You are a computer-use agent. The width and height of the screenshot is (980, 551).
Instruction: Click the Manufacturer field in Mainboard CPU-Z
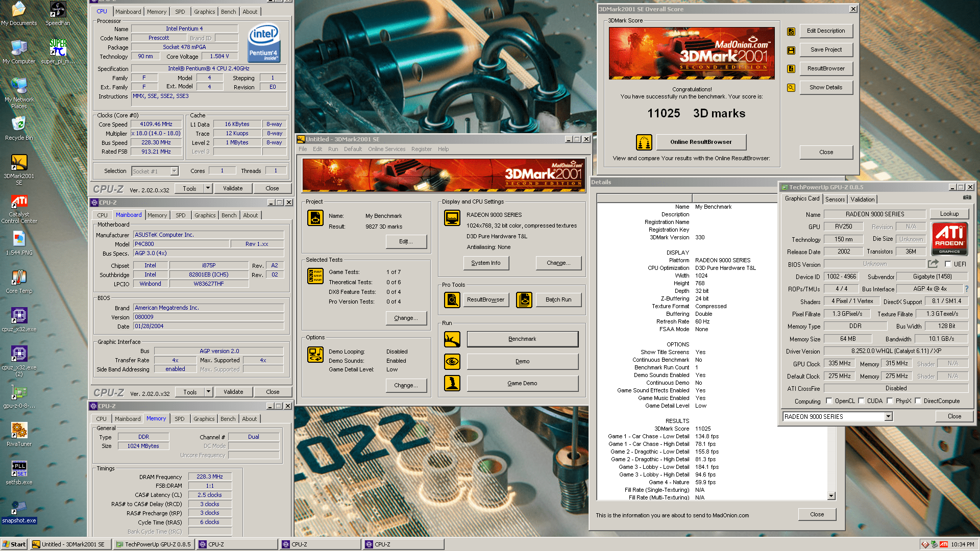(208, 235)
